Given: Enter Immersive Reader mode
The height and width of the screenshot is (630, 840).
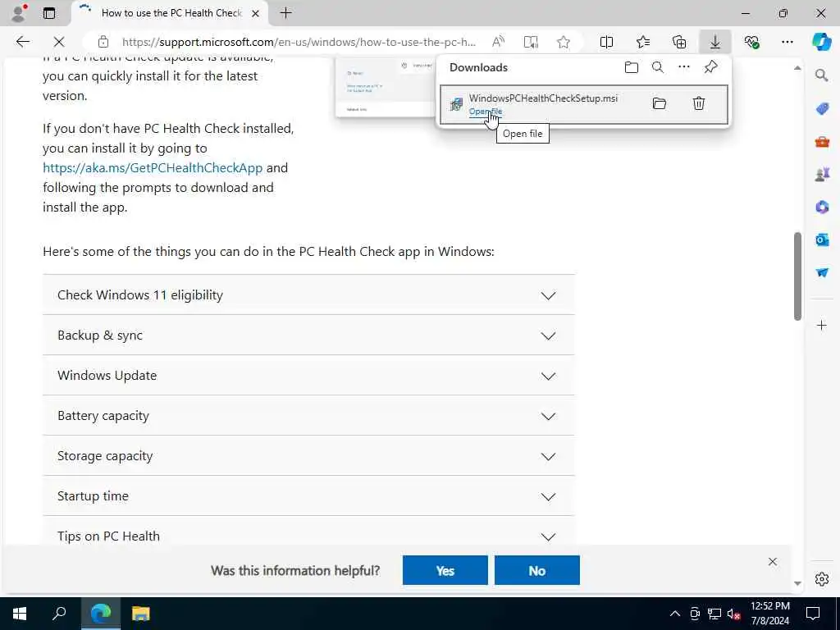Looking at the screenshot, I should (531, 42).
